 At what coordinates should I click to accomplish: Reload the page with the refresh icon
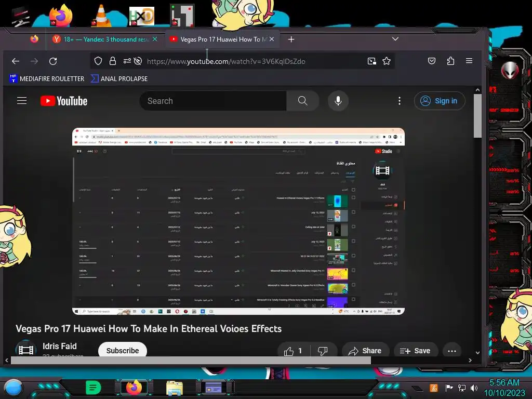53,61
